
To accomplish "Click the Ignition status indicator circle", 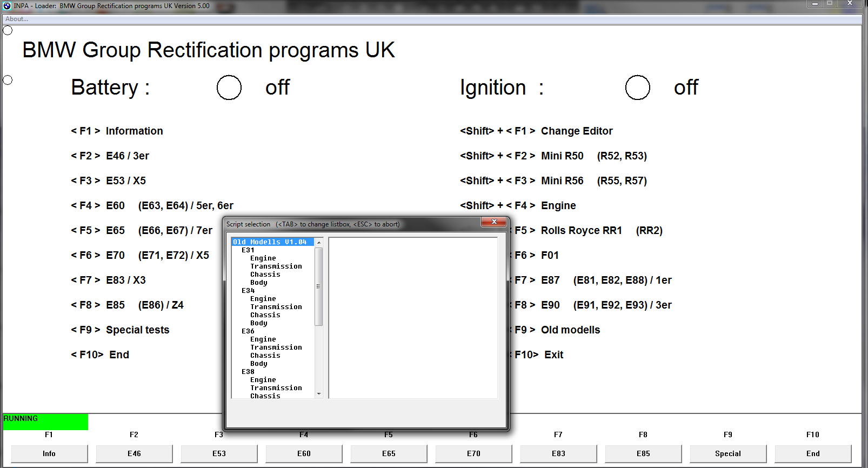I will tap(637, 88).
